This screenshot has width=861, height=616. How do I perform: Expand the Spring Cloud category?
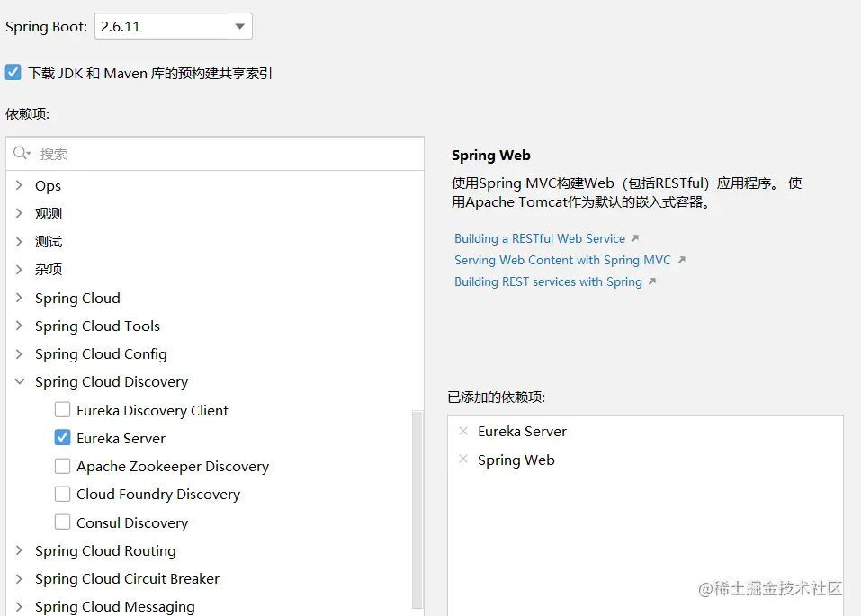(19, 298)
